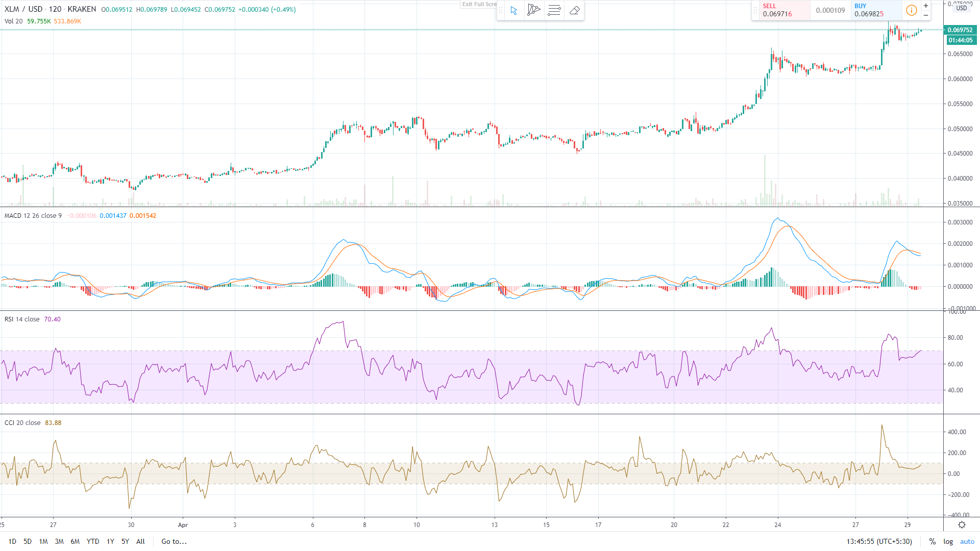Select the arrow cursor tool
Image resolution: width=980 pixels, height=551 pixels.
click(x=514, y=10)
